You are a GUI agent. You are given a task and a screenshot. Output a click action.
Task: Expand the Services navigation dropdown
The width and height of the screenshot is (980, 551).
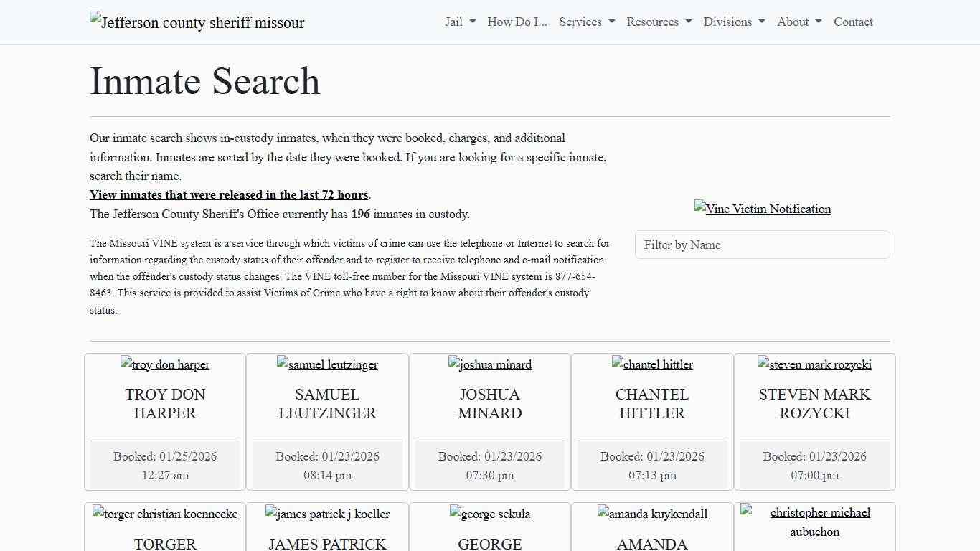point(586,22)
